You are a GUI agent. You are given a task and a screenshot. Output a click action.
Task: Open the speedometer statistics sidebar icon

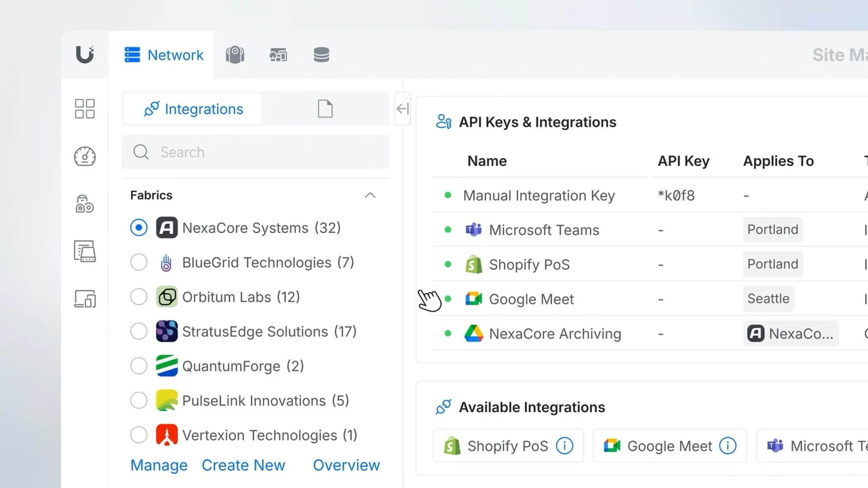pos(85,157)
